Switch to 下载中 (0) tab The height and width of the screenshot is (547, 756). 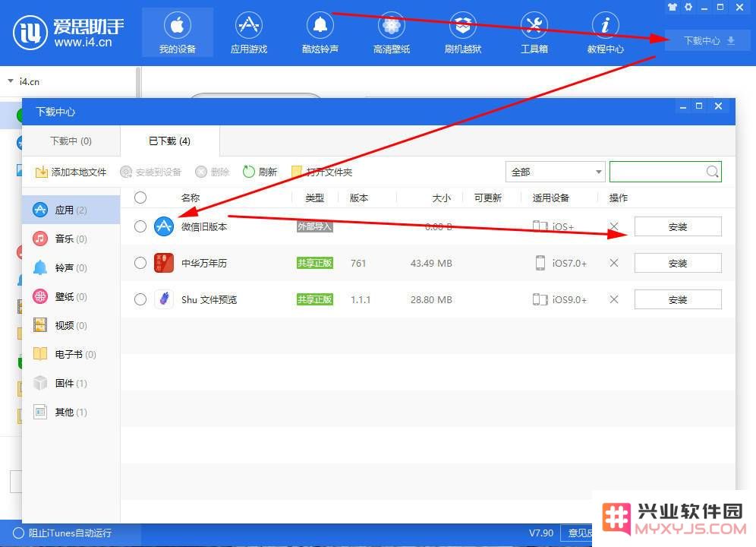tap(71, 141)
